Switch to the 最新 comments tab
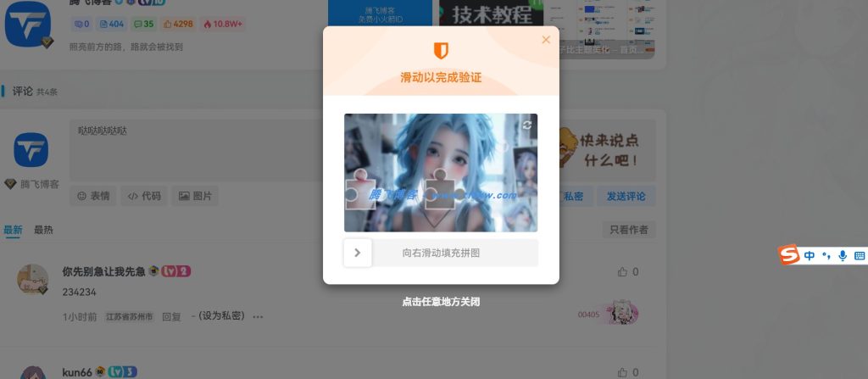868x379 pixels. click(x=13, y=230)
